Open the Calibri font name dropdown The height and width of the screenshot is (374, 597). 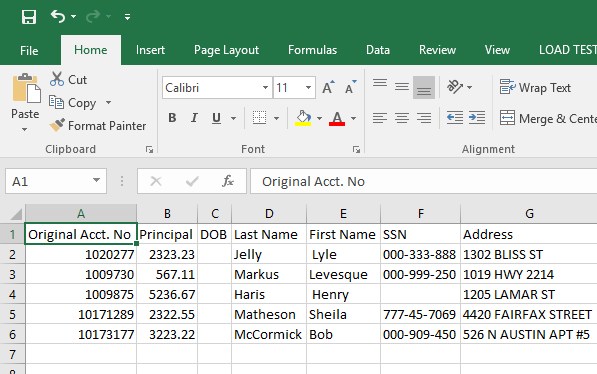pos(265,88)
